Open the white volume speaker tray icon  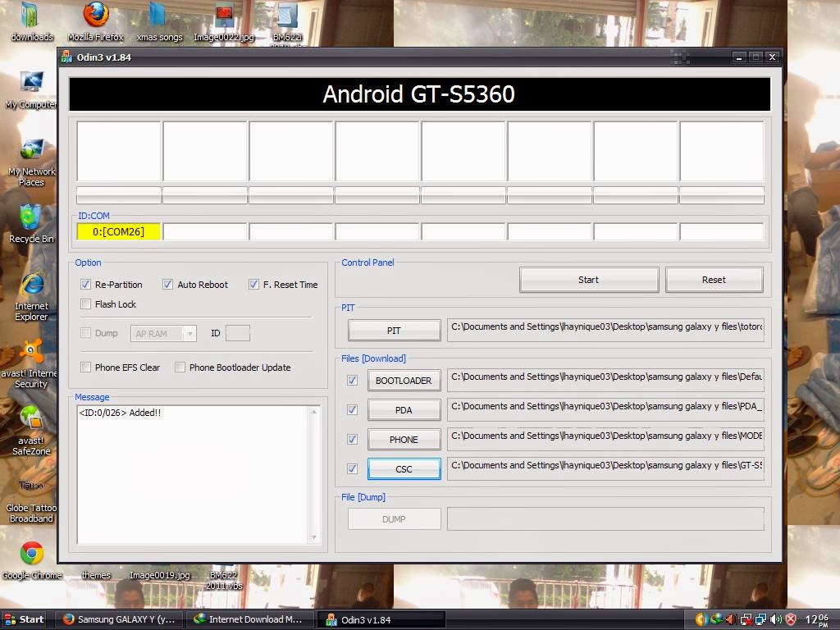point(776,619)
